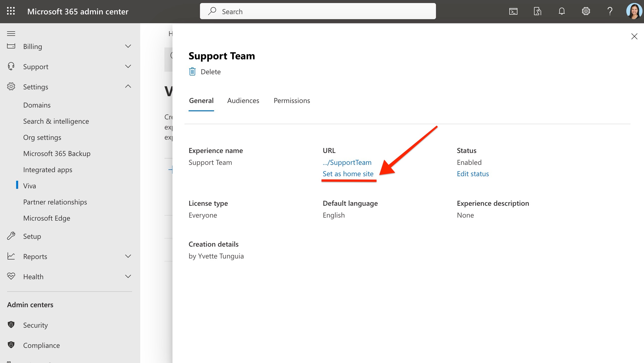Viewport: 644px width, 363px height.
Task: Click the Delete trash can icon
Action: (x=192, y=72)
